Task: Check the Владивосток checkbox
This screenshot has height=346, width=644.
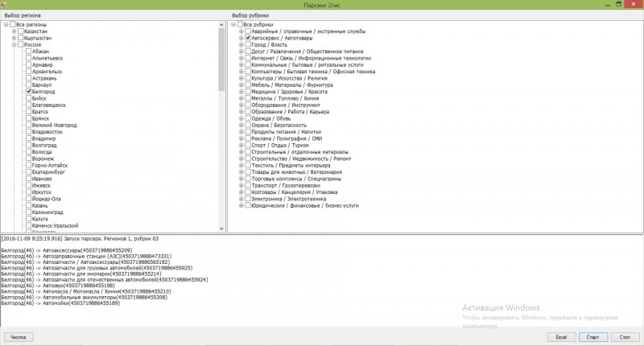Action: (28, 132)
